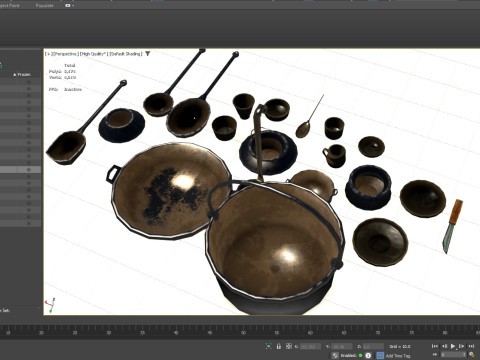Select the mug with a side handle

point(334,156)
